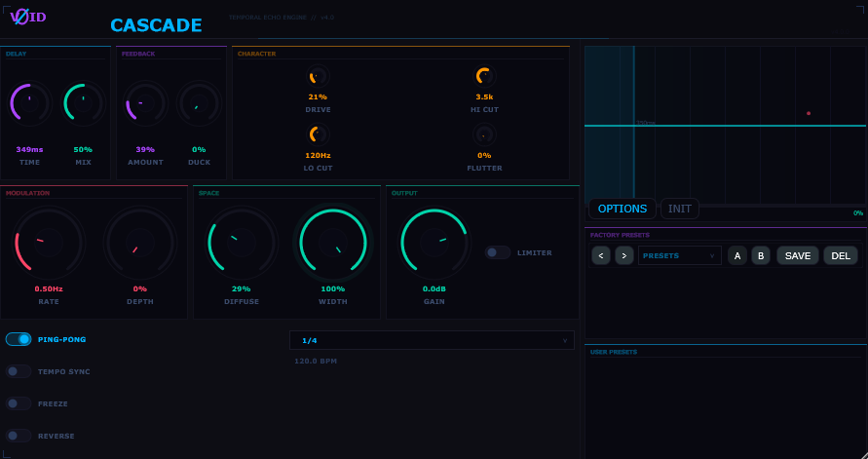Select the A comparison slot

tap(737, 255)
